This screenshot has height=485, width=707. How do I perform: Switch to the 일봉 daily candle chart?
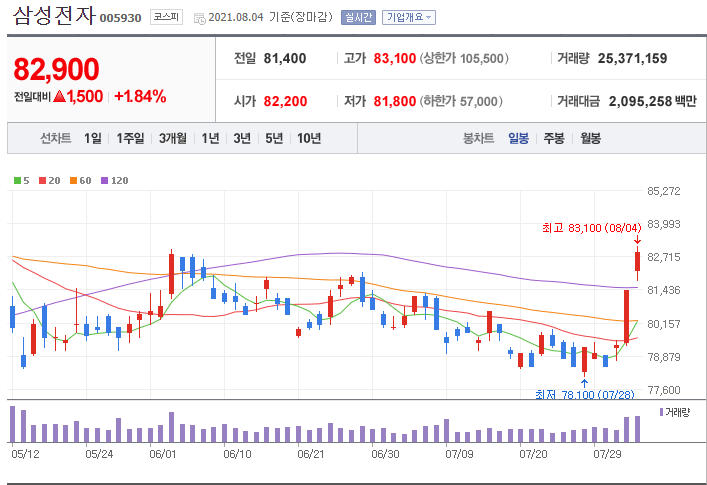(519, 138)
